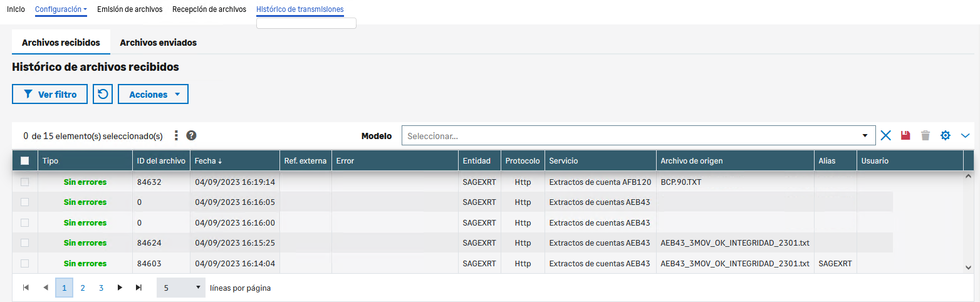Image resolution: width=980 pixels, height=302 pixels.
Task: Go to the last page of results
Action: click(x=138, y=288)
